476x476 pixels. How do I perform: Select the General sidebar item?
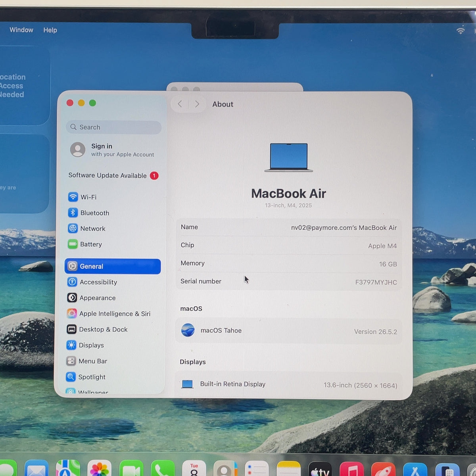pyautogui.click(x=113, y=267)
